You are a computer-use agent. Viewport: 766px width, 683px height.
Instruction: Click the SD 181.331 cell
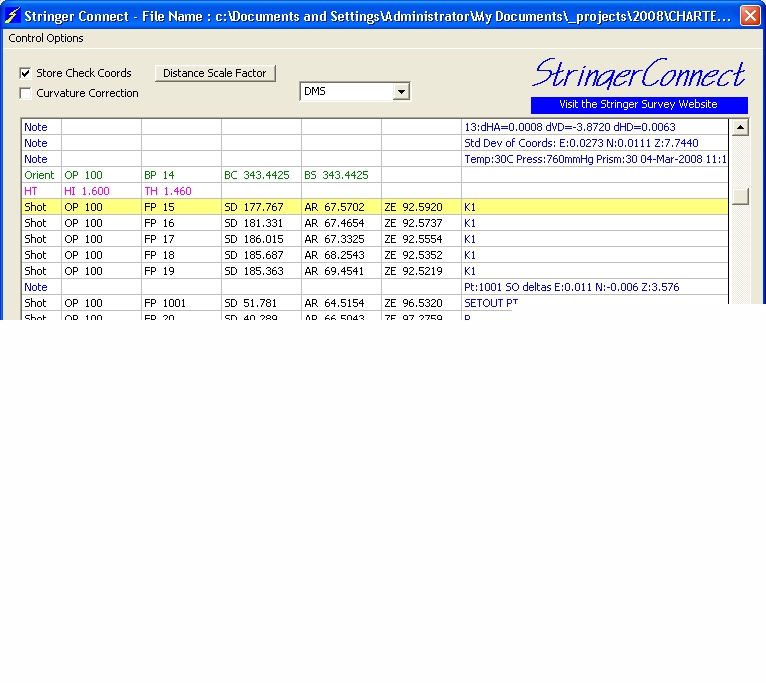click(261, 223)
